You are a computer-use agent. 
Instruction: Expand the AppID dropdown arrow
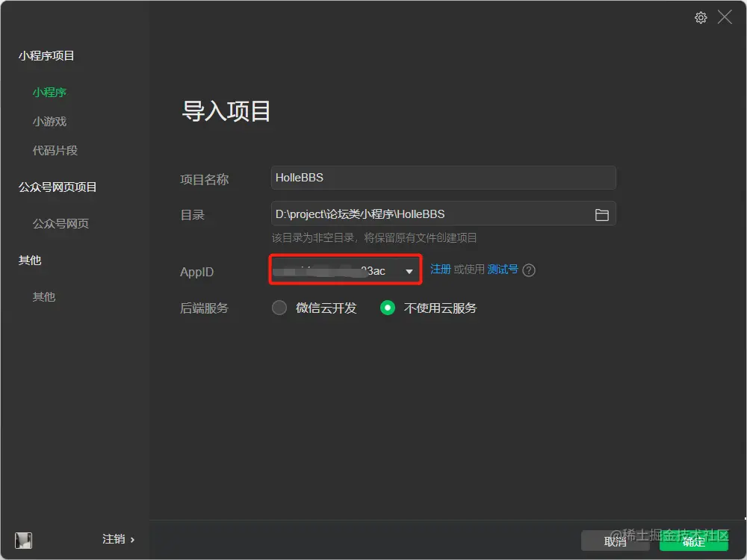point(409,272)
